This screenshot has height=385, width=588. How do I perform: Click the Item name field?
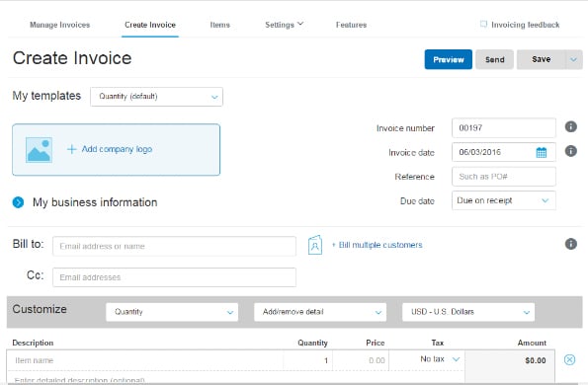[145, 360]
